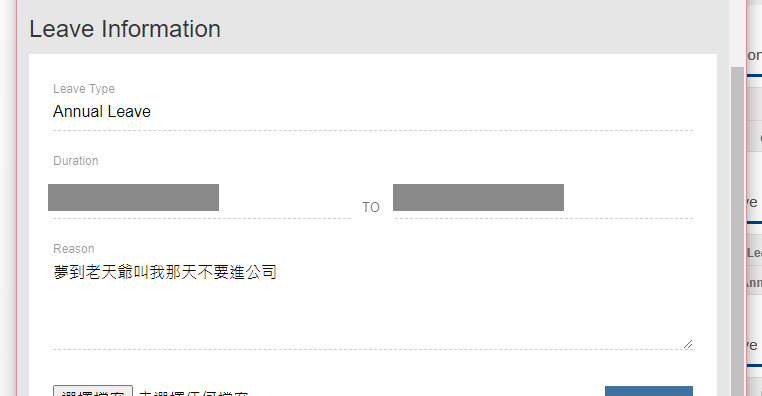Click the Reason textarea resize handle
The width and height of the screenshot is (762, 396).
click(x=688, y=344)
